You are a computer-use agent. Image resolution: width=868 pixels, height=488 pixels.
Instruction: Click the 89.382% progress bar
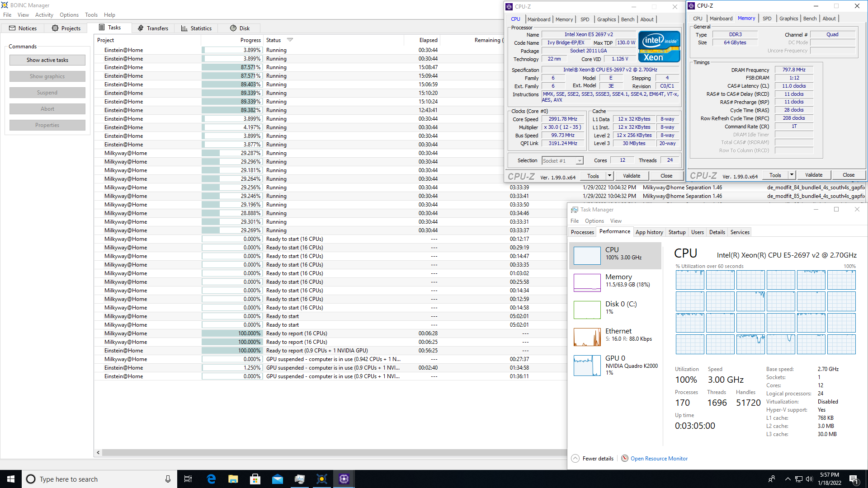click(232, 110)
